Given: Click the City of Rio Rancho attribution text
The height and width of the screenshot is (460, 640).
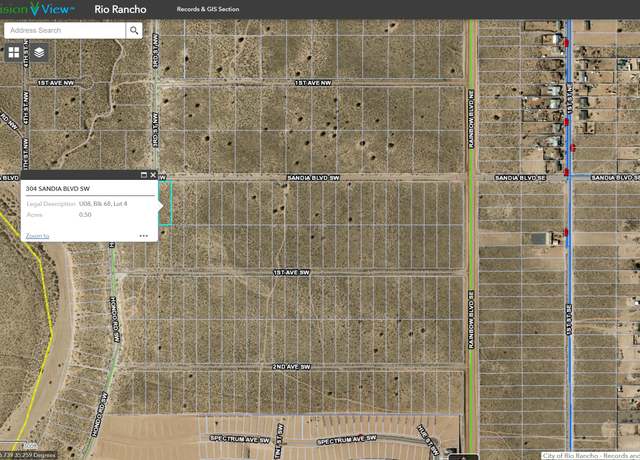Looking at the screenshot, I should coord(591,456).
